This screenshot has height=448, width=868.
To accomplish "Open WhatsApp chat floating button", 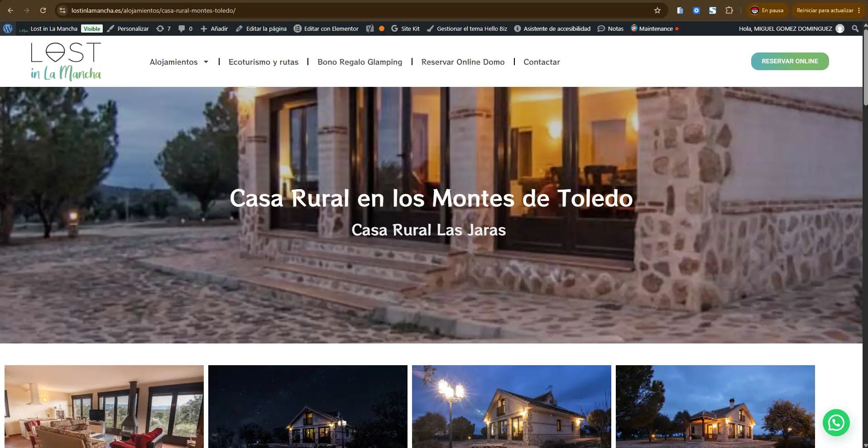I will (x=836, y=423).
